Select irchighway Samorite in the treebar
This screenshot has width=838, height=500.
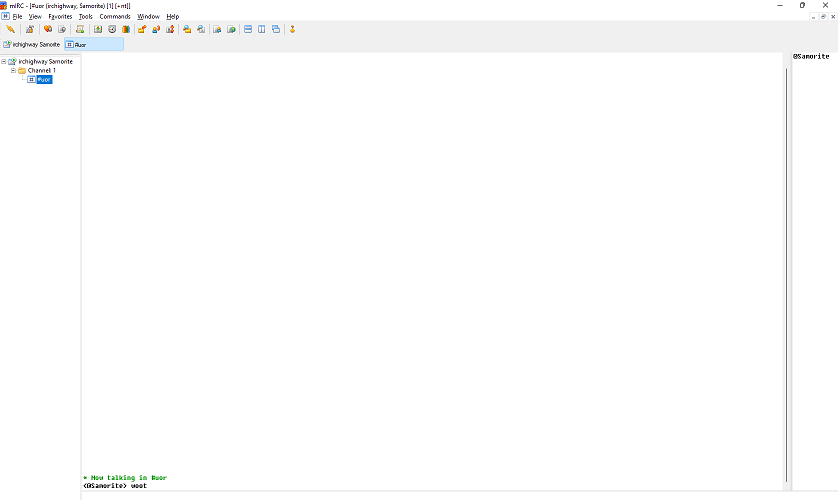pyautogui.click(x=45, y=61)
